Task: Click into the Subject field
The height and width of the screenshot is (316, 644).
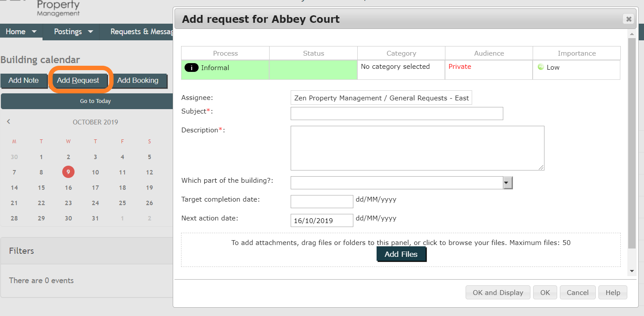Action: coord(396,114)
